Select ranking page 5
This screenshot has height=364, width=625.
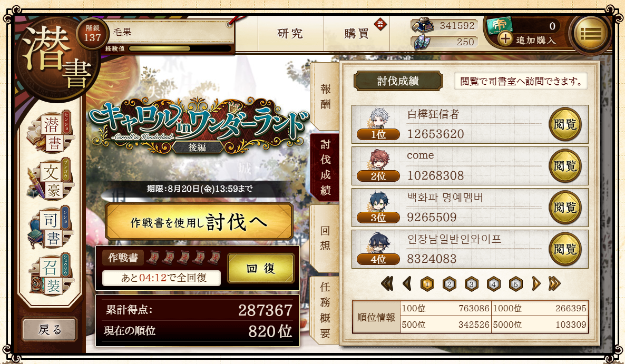pyautogui.click(x=515, y=284)
